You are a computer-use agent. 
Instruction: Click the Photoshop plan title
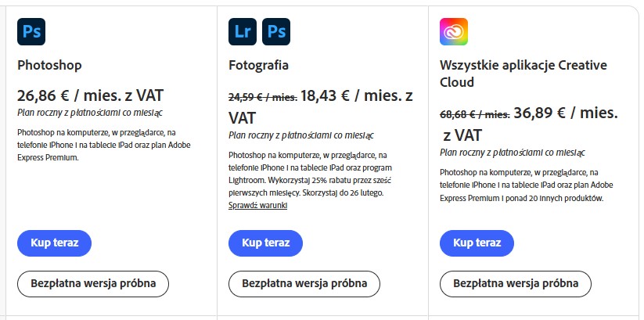click(49, 65)
